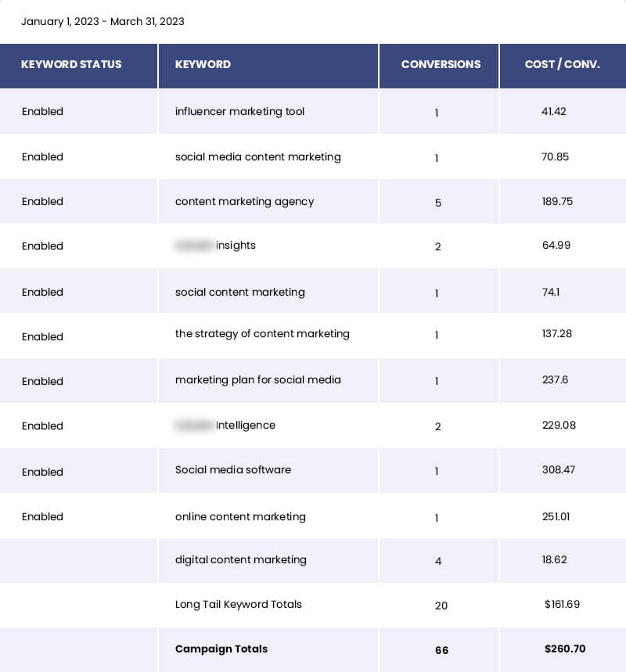Click the KEYWORD STATUS column header
626x672 pixels.
point(71,64)
